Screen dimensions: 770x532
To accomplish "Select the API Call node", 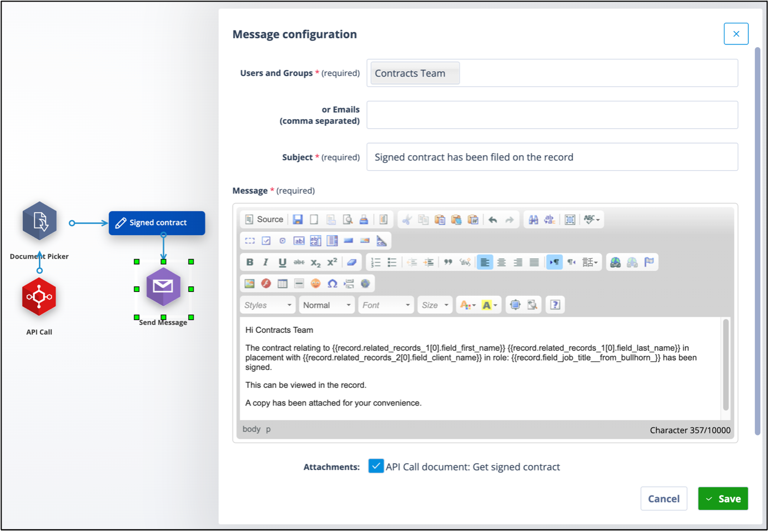I will [x=39, y=297].
